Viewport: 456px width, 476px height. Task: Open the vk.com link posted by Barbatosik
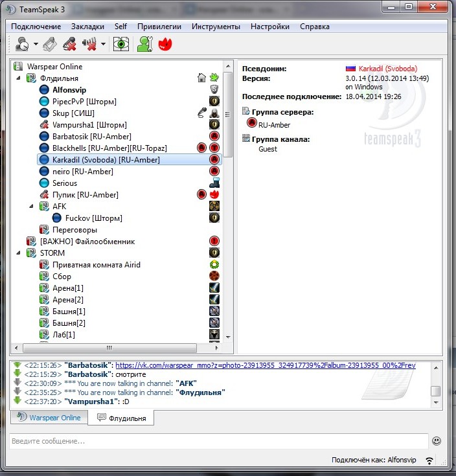pyautogui.click(x=266, y=365)
